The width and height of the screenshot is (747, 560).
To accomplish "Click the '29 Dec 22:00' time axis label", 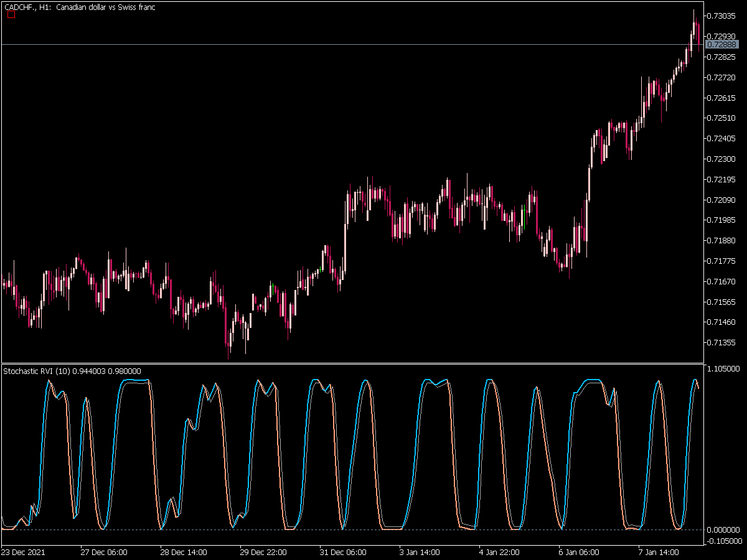I will point(263,552).
